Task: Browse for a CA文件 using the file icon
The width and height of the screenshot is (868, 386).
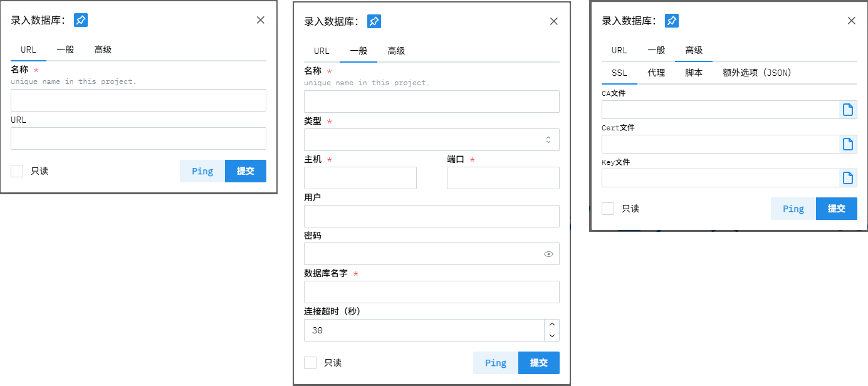Action: point(848,109)
